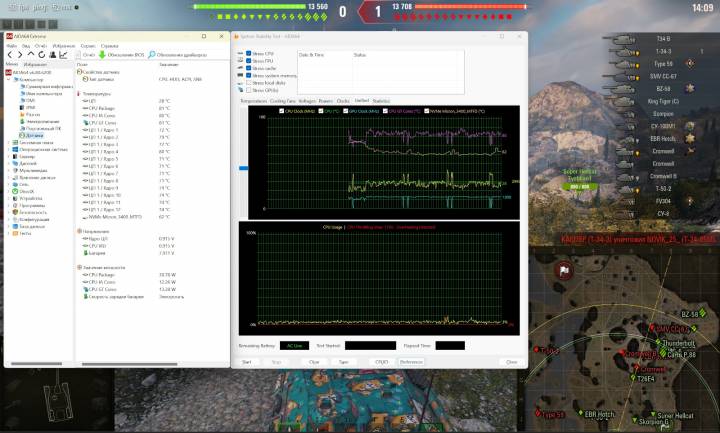Click blue slider marker left of graph
Image resolution: width=720 pixels, height=433 pixels.
click(x=243, y=168)
